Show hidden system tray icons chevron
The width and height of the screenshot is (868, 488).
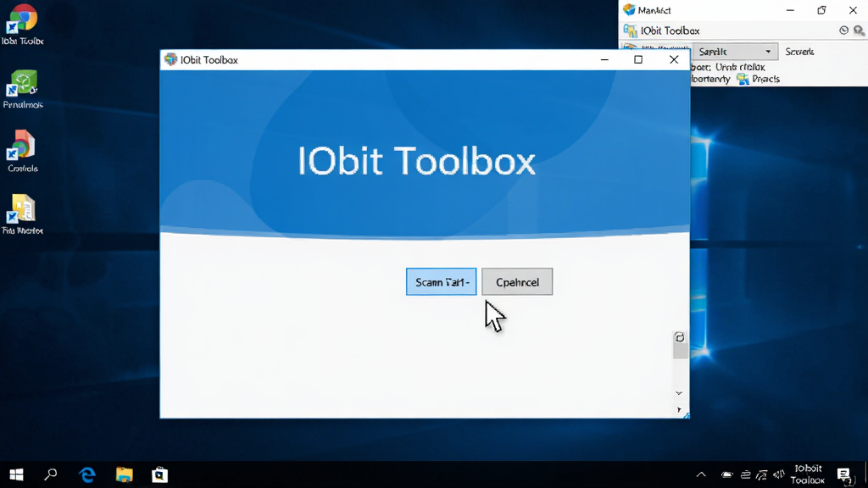[x=701, y=474]
